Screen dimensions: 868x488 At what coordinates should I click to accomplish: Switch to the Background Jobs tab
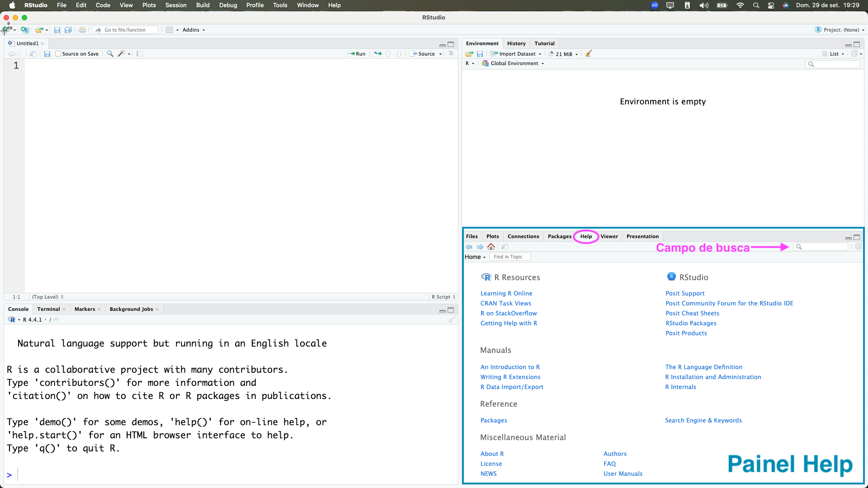[131, 309]
